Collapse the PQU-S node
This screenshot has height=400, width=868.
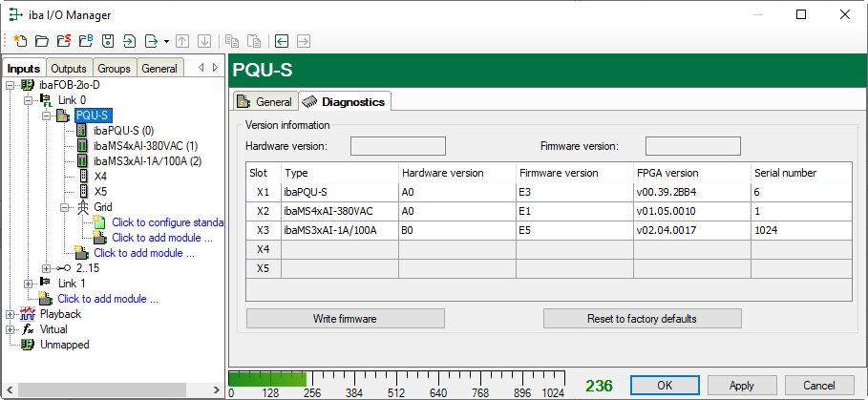point(46,116)
